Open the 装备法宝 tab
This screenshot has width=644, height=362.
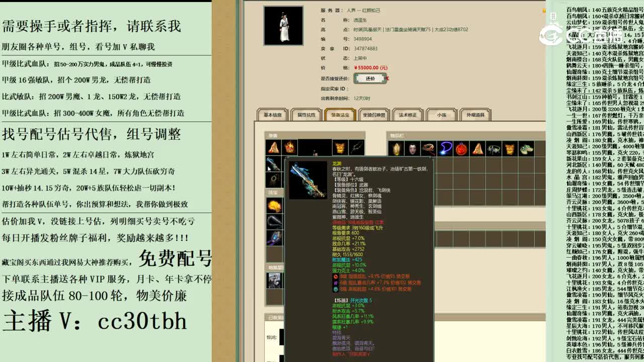point(340,115)
